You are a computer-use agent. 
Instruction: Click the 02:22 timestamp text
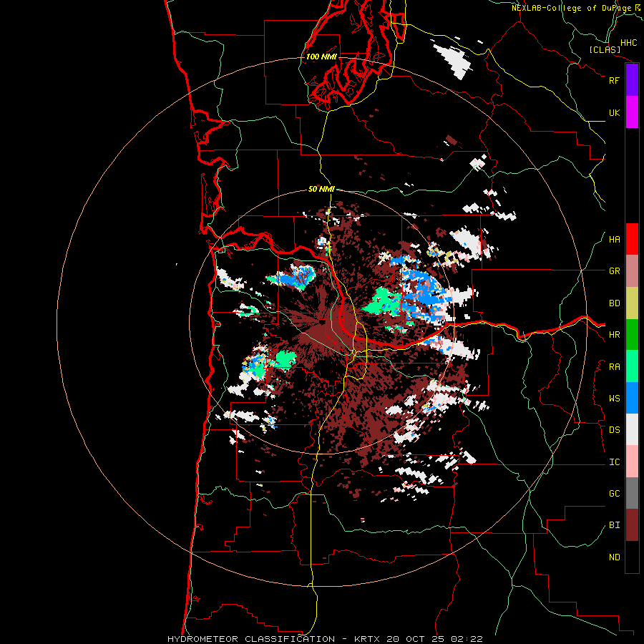pyautogui.click(x=467, y=639)
